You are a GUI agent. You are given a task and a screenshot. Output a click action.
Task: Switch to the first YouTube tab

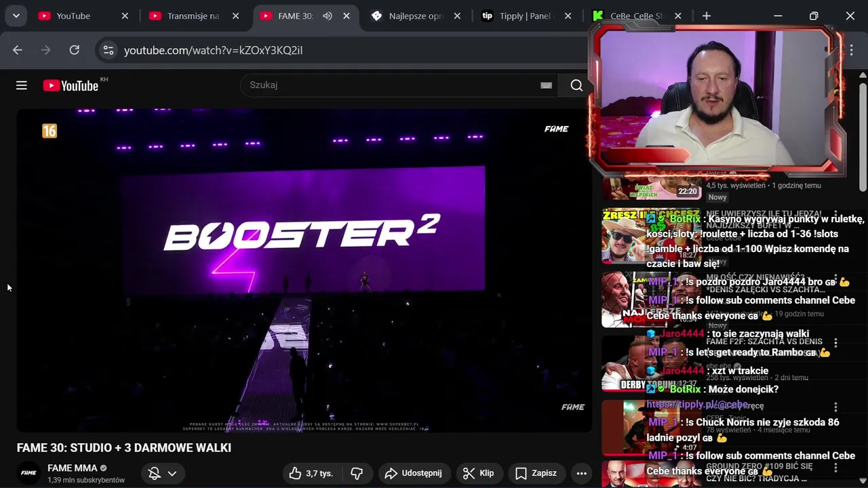[73, 16]
